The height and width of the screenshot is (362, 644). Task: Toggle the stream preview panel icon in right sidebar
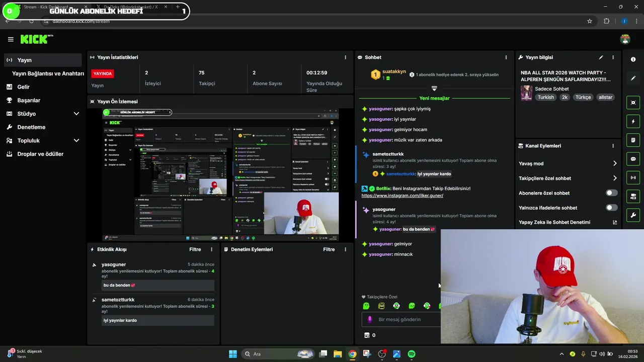(x=633, y=103)
